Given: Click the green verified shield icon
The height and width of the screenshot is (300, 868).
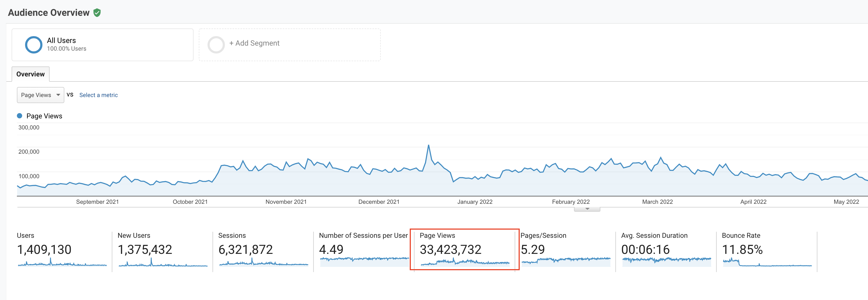Looking at the screenshot, I should tap(97, 13).
